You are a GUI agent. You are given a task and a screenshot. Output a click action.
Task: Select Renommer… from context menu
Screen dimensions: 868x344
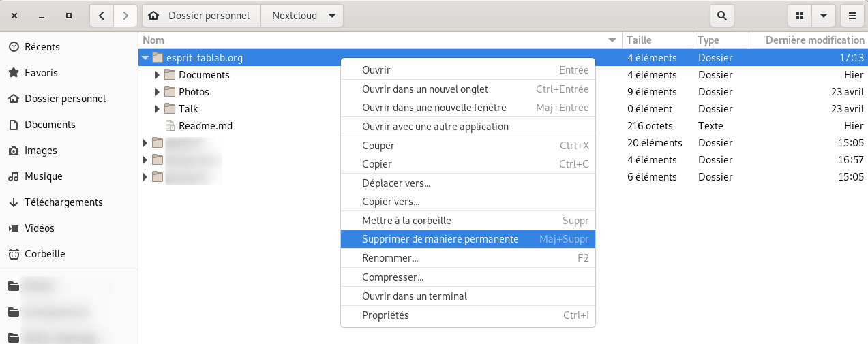(468, 258)
